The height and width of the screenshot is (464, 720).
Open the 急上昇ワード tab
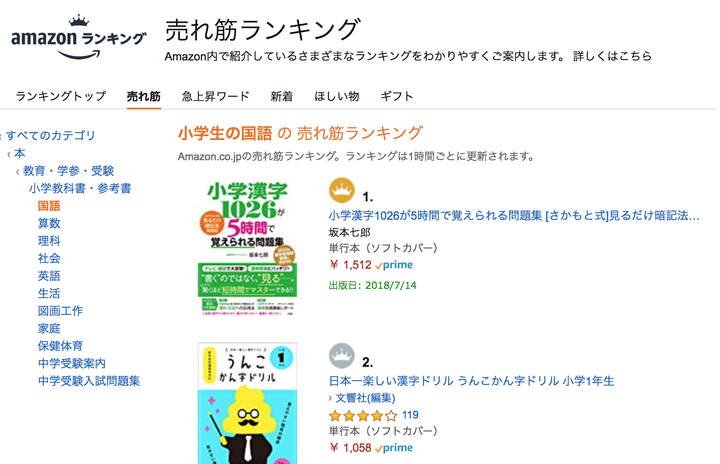(215, 96)
